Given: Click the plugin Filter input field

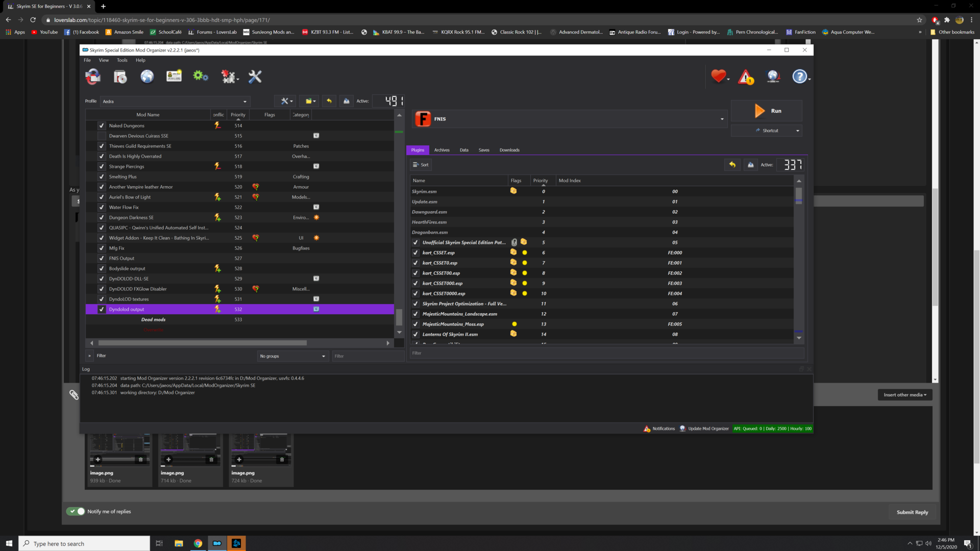Looking at the screenshot, I should (607, 353).
